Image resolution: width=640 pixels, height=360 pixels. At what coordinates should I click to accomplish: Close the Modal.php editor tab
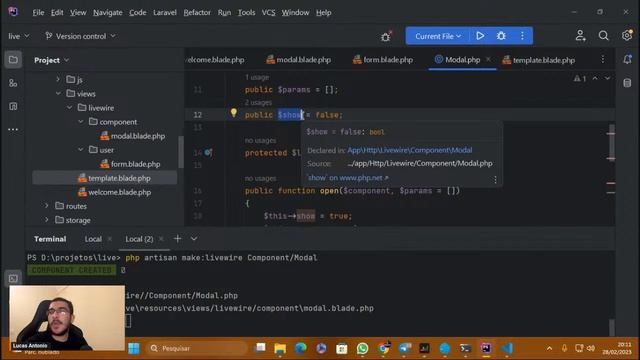(x=488, y=60)
